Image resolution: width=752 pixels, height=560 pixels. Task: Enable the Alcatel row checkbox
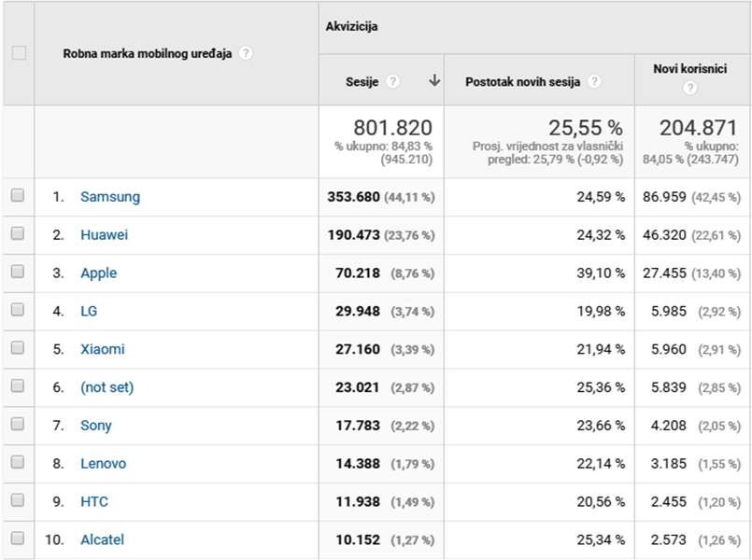click(18, 539)
